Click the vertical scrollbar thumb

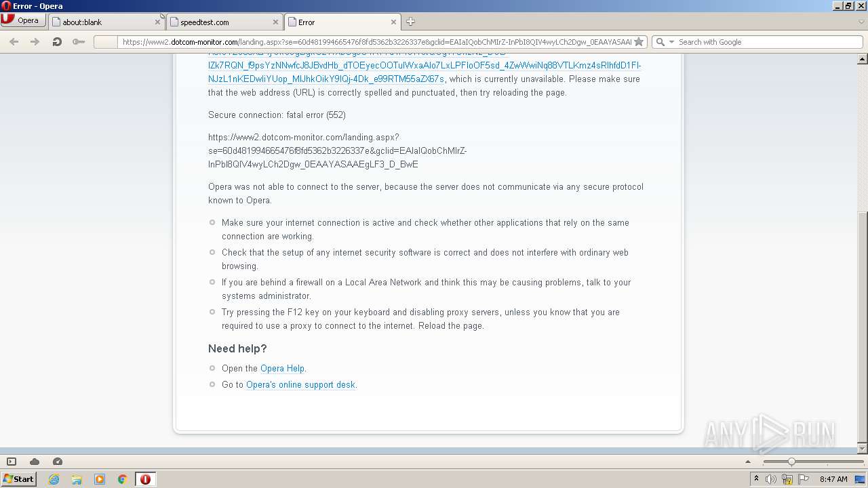click(863, 327)
